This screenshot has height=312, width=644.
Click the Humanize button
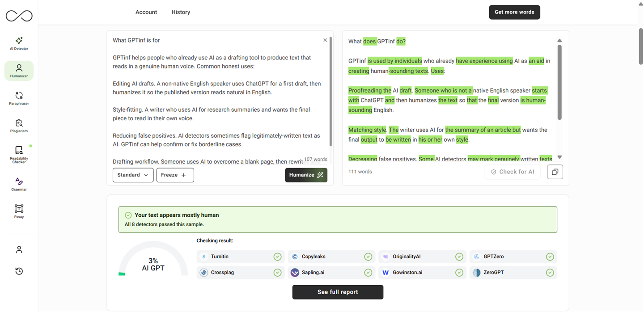point(306,175)
